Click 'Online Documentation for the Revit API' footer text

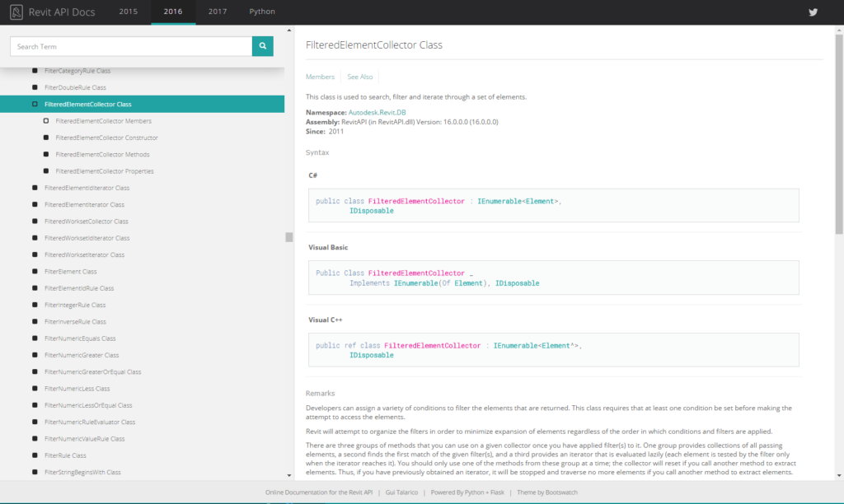pos(319,492)
